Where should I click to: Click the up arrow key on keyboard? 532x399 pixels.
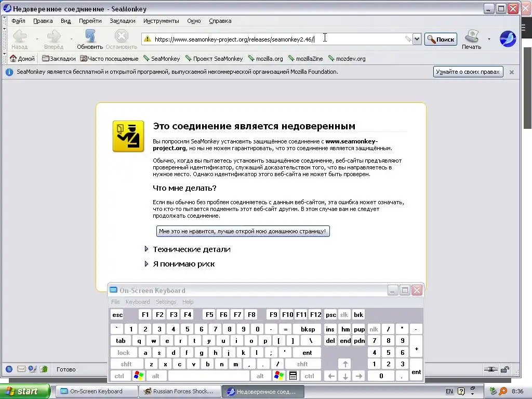pos(345,364)
